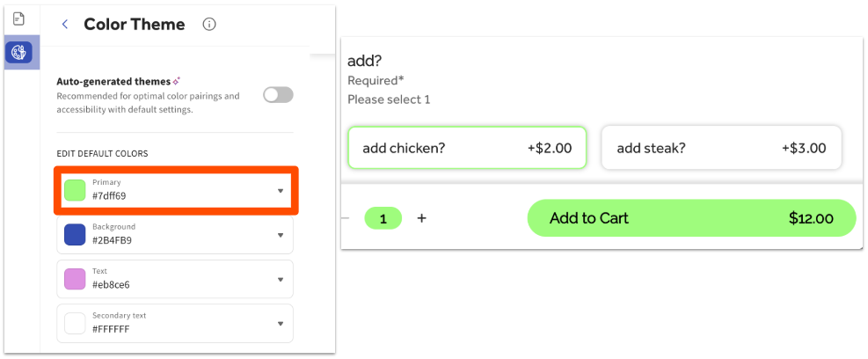868x359 pixels.
Task: Click the sparkle icon by Auto-generated themes
Action: 177,80
